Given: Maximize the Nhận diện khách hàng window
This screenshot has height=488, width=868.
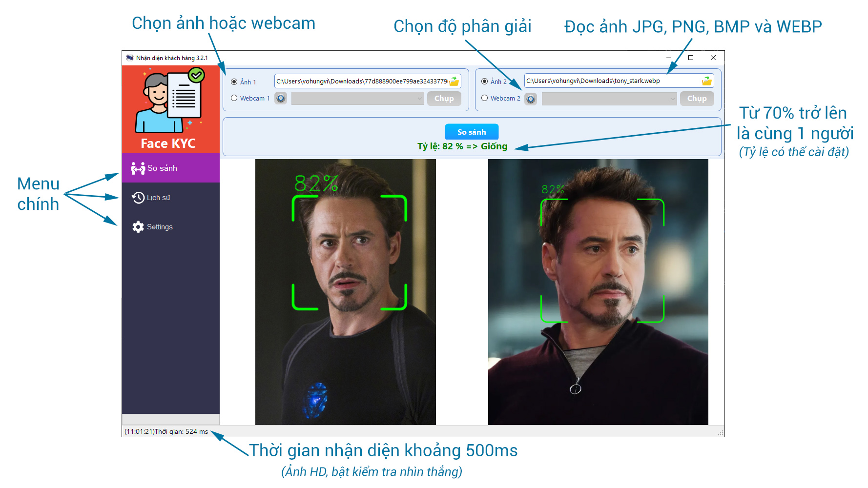Looking at the screenshot, I should [x=691, y=58].
